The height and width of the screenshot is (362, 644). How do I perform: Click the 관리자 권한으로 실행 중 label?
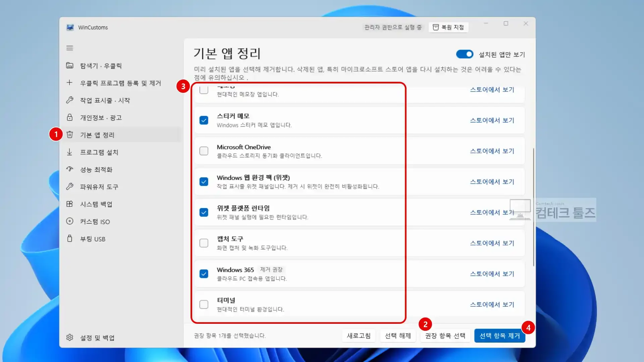point(393,27)
